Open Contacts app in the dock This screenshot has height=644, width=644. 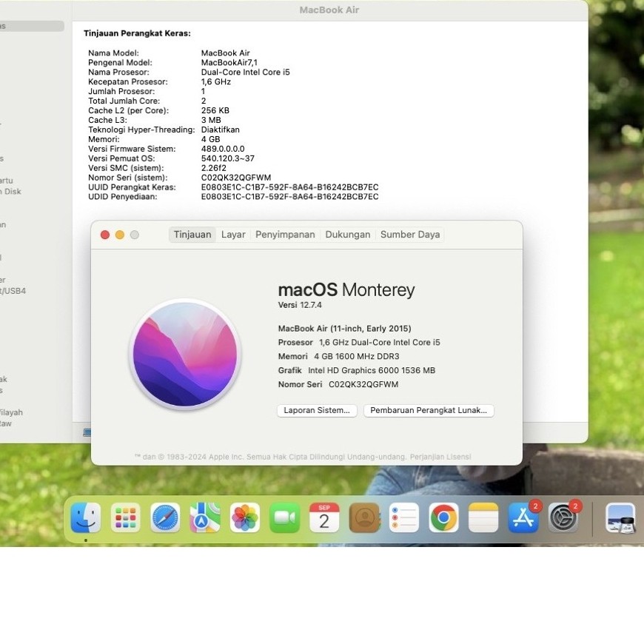point(364,517)
